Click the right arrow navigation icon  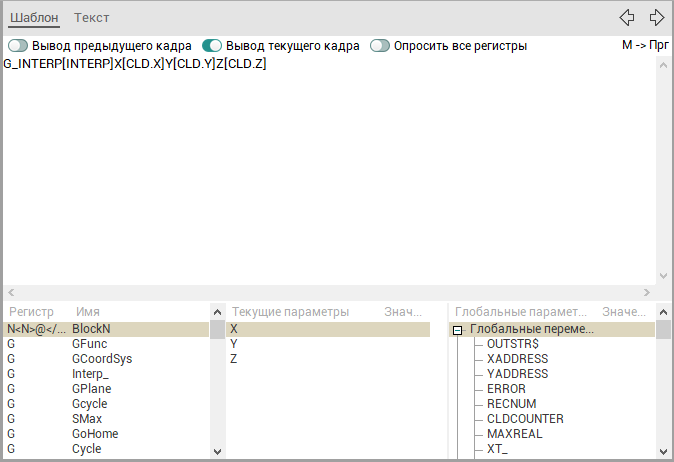(657, 17)
